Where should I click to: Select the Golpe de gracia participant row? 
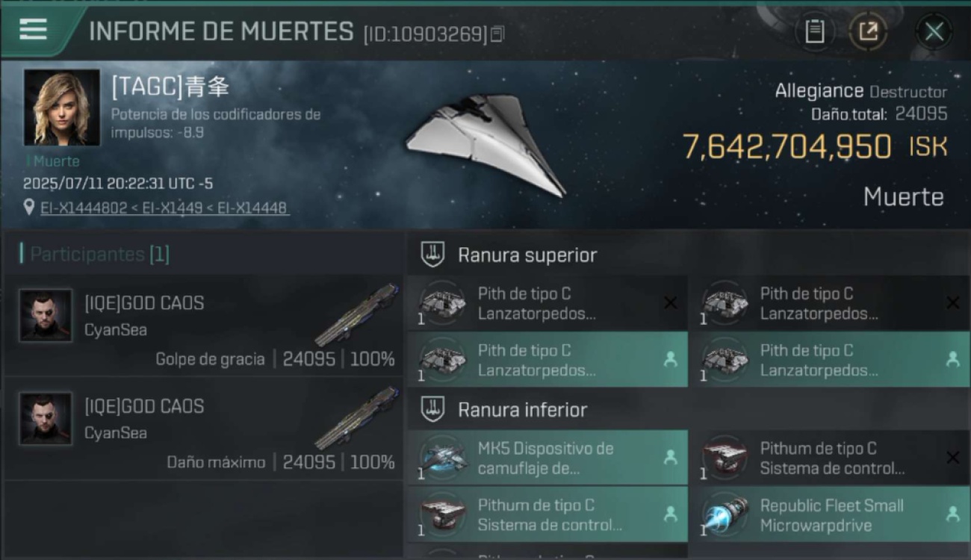point(204,325)
